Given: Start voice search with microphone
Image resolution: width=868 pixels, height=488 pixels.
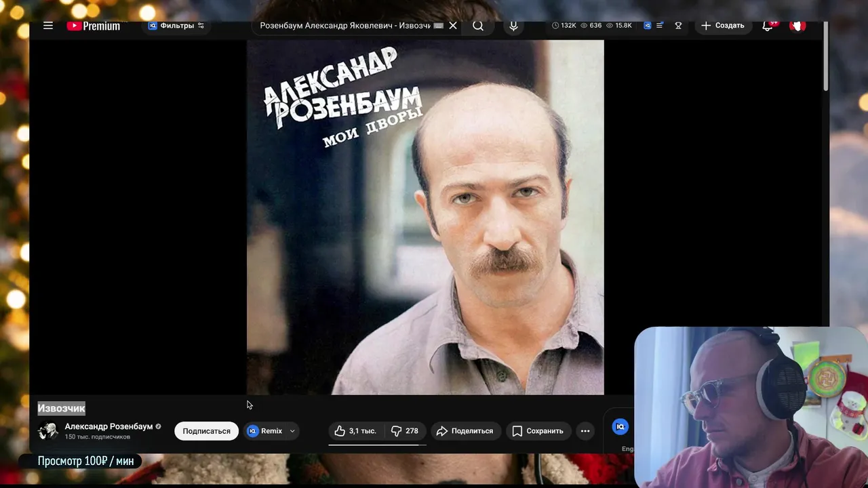Looking at the screenshot, I should click(x=513, y=26).
